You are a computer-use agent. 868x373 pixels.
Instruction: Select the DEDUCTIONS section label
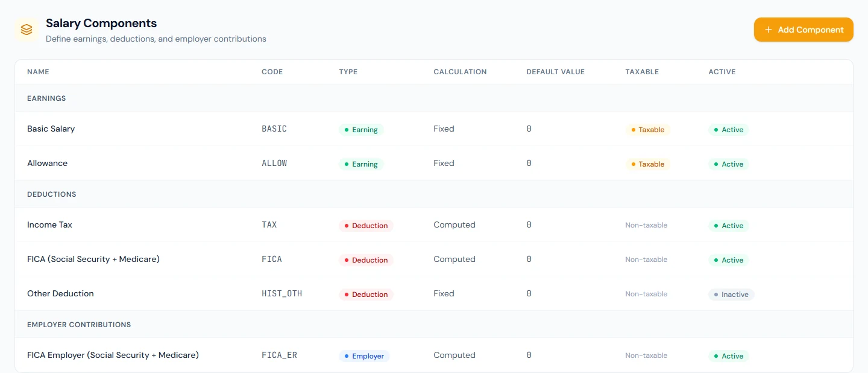coord(52,194)
